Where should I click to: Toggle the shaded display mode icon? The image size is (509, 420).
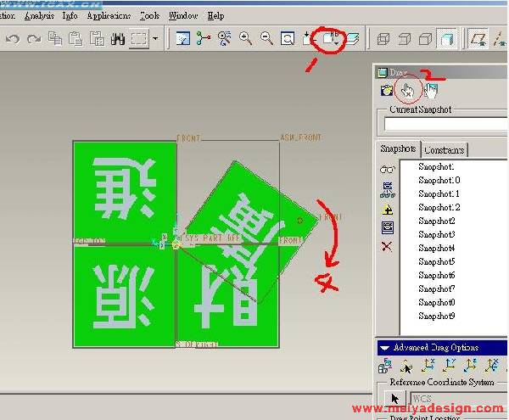click(x=445, y=38)
